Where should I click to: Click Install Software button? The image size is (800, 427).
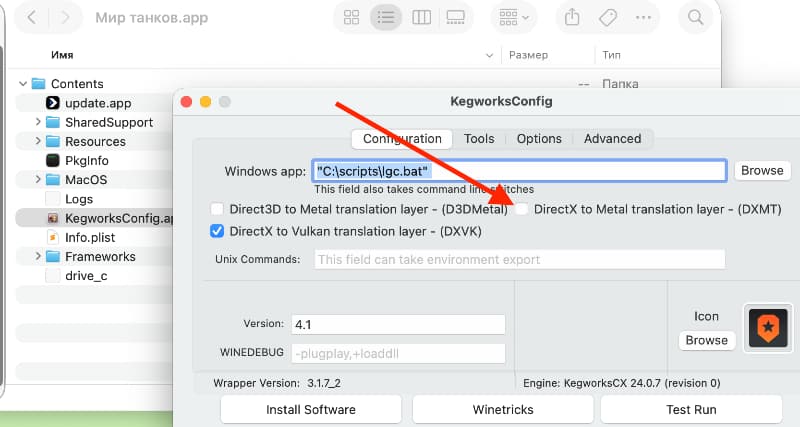pyautogui.click(x=311, y=410)
